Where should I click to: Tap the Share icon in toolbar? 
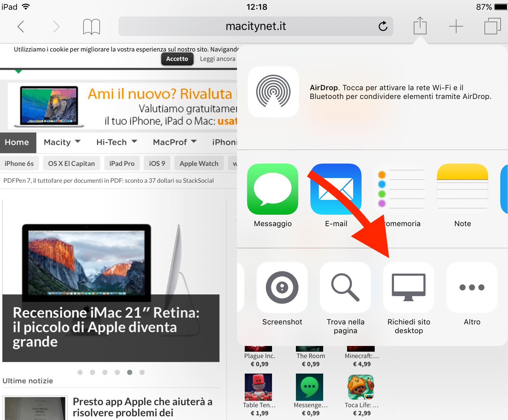[420, 25]
